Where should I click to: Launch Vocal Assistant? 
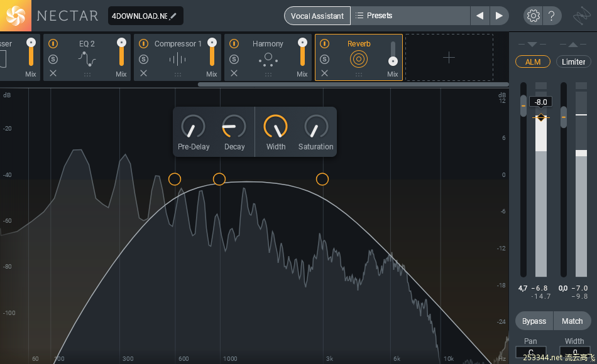click(x=317, y=16)
